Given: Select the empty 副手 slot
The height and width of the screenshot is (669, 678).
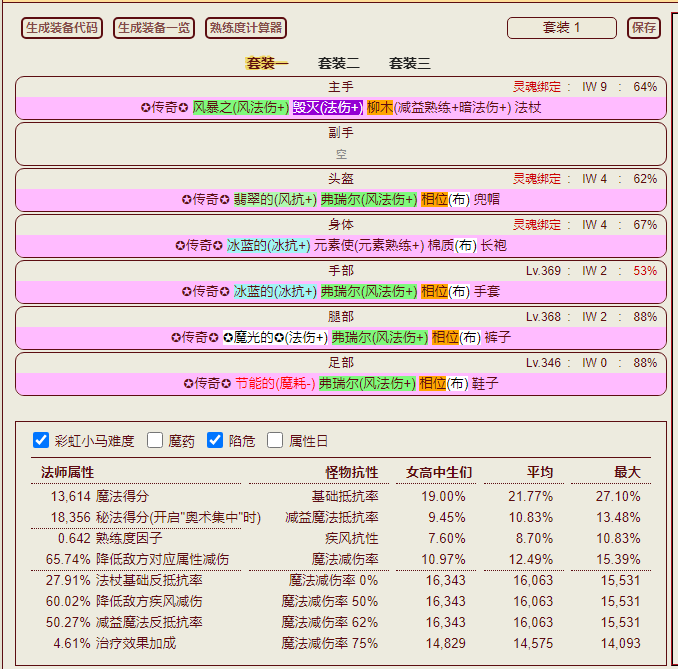Looking at the screenshot, I should click(x=341, y=154).
